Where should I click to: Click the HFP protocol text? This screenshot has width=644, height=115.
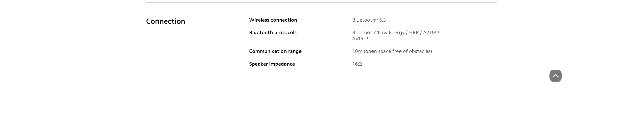[414, 32]
